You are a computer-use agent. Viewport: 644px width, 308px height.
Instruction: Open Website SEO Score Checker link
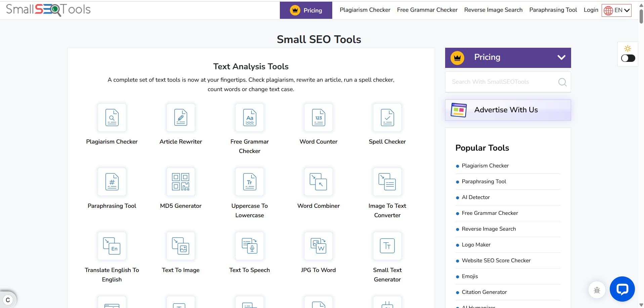click(496, 261)
